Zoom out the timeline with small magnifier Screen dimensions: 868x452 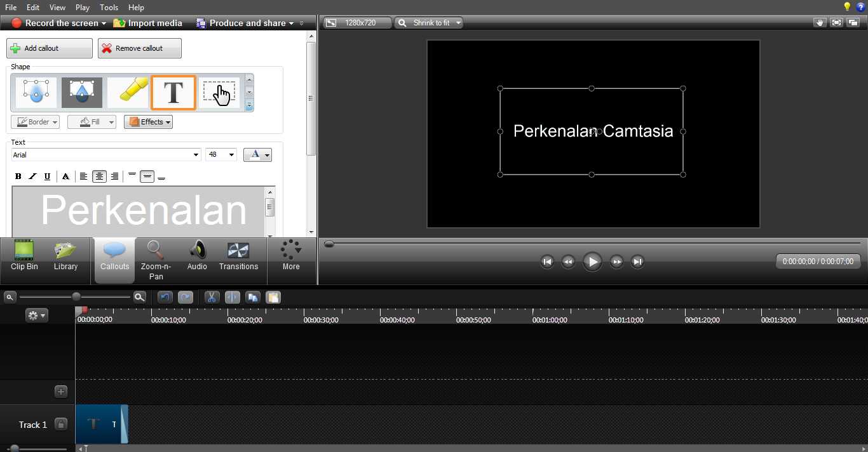pyautogui.click(x=10, y=297)
